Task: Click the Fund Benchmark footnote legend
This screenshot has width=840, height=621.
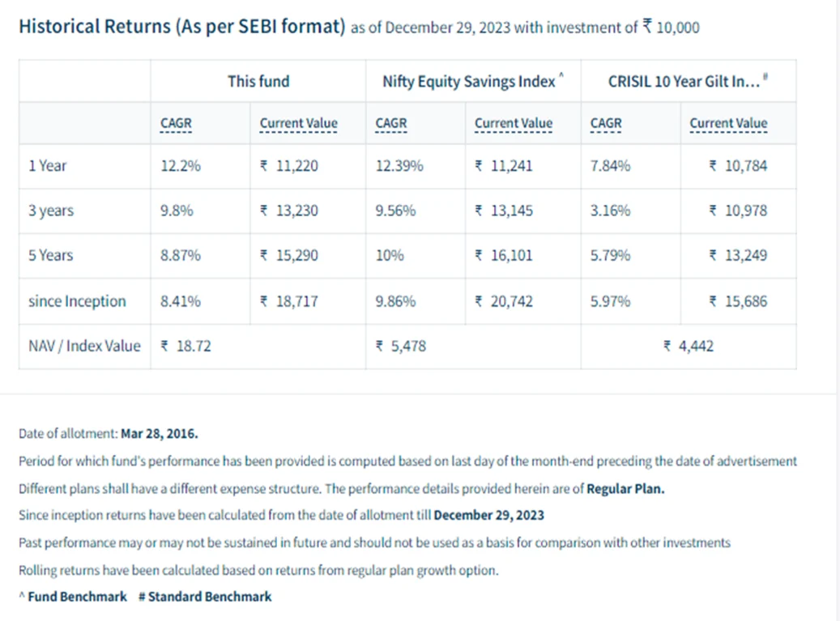Action: tap(73, 597)
